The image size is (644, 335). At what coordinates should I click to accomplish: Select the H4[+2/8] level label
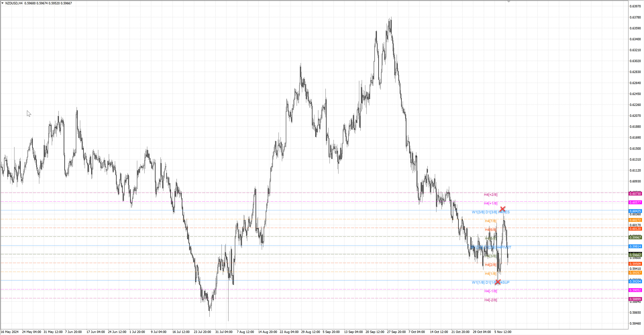[x=491, y=195]
